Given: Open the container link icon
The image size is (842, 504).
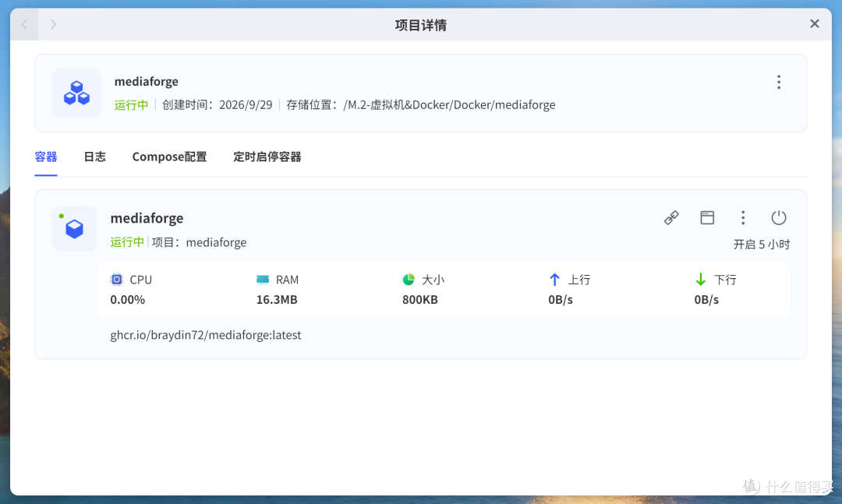Looking at the screenshot, I should click(671, 217).
